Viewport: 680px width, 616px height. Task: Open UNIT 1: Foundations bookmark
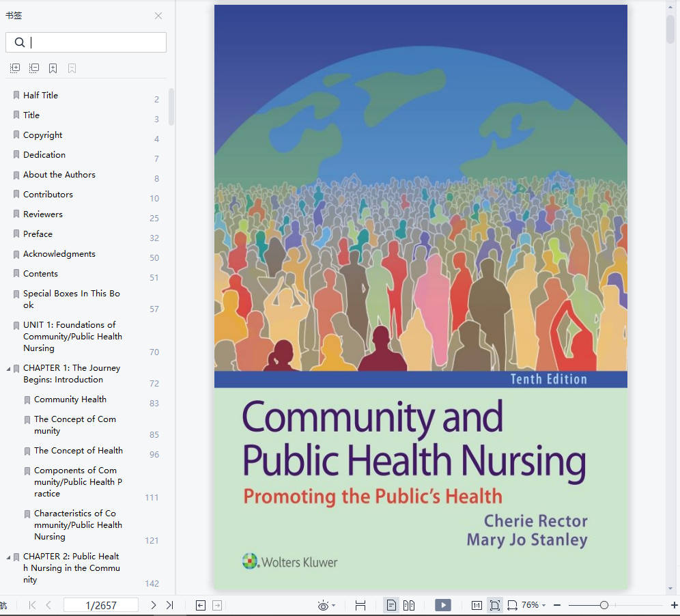[x=72, y=336]
